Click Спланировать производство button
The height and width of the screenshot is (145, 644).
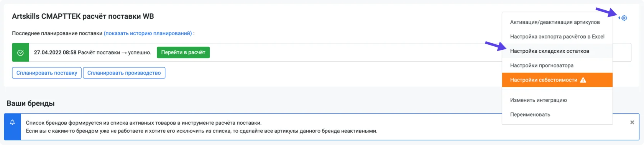click(x=124, y=73)
